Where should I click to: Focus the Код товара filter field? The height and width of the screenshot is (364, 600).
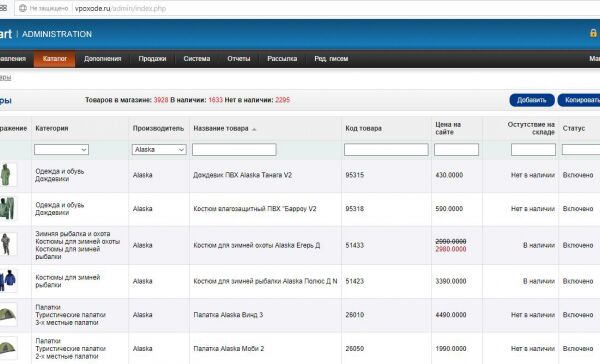[386, 150]
